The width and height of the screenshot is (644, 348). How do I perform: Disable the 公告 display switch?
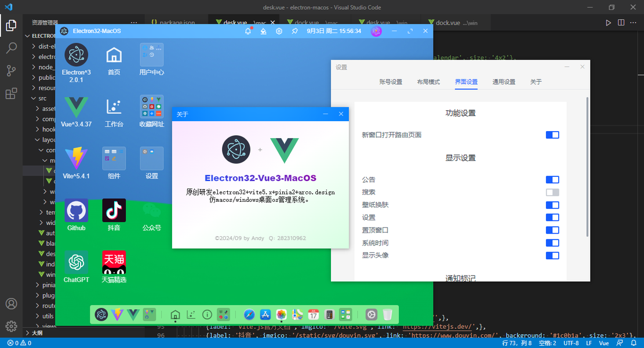pyautogui.click(x=552, y=180)
